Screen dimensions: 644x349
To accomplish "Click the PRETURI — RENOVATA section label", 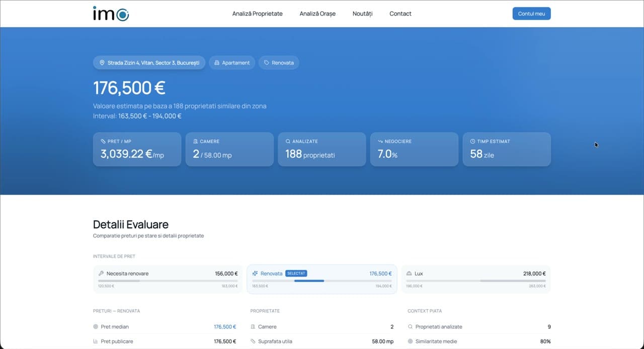I will pos(116,311).
